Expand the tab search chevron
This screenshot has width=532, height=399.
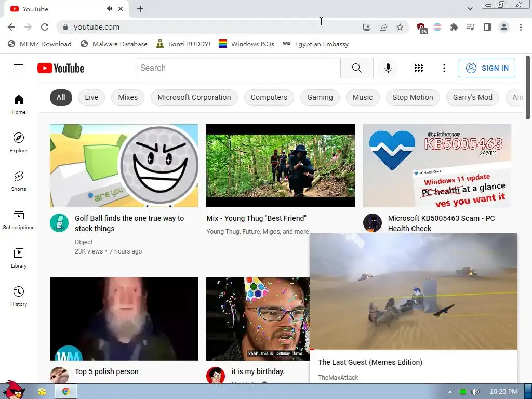coord(470,9)
